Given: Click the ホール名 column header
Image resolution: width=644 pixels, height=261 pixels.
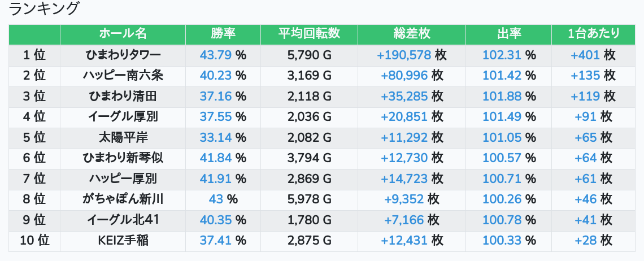Looking at the screenshot, I should point(123,34).
